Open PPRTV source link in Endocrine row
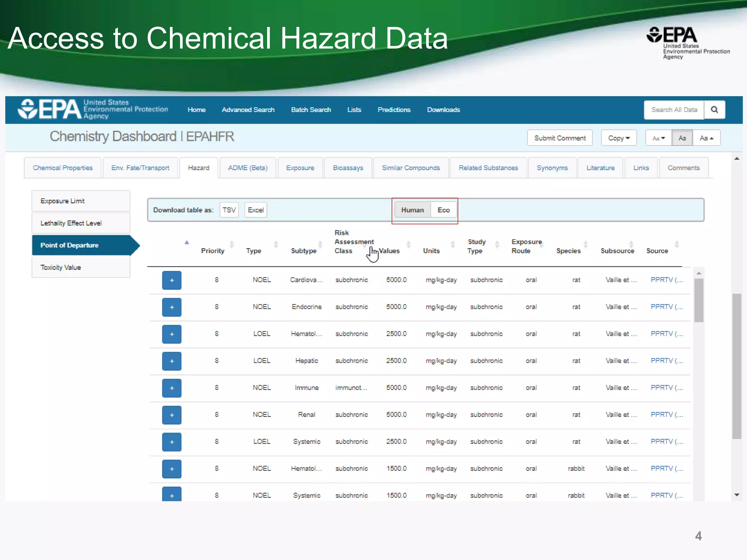 point(667,307)
